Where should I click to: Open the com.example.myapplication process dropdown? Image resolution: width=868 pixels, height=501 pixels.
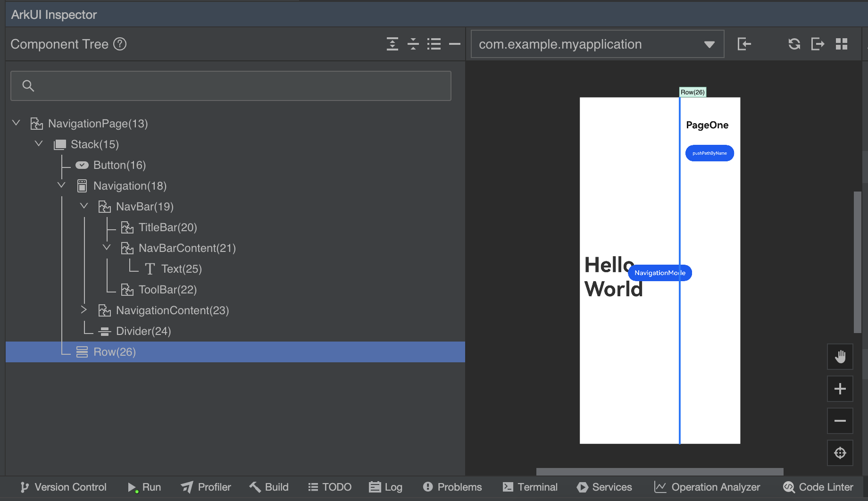pyautogui.click(x=597, y=44)
